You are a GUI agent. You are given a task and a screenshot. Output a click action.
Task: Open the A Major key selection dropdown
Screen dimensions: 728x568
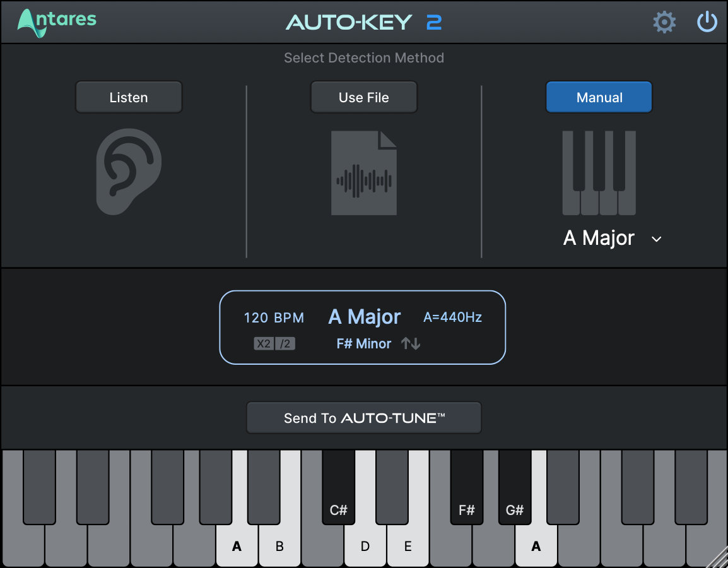(599, 239)
